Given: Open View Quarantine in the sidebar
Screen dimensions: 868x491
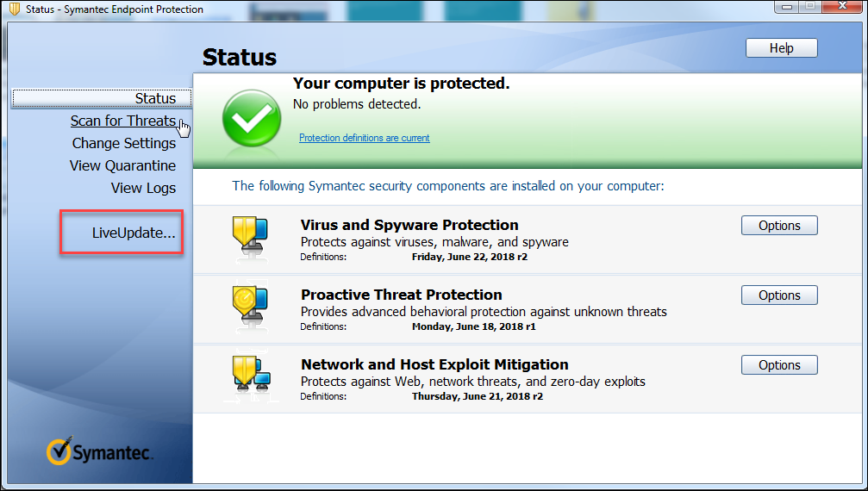Looking at the screenshot, I should coord(122,166).
